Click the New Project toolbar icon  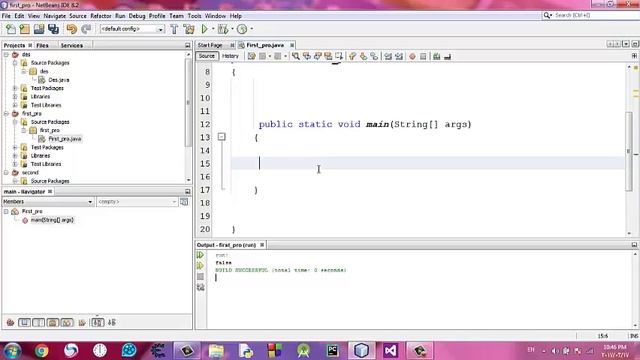tap(24, 29)
